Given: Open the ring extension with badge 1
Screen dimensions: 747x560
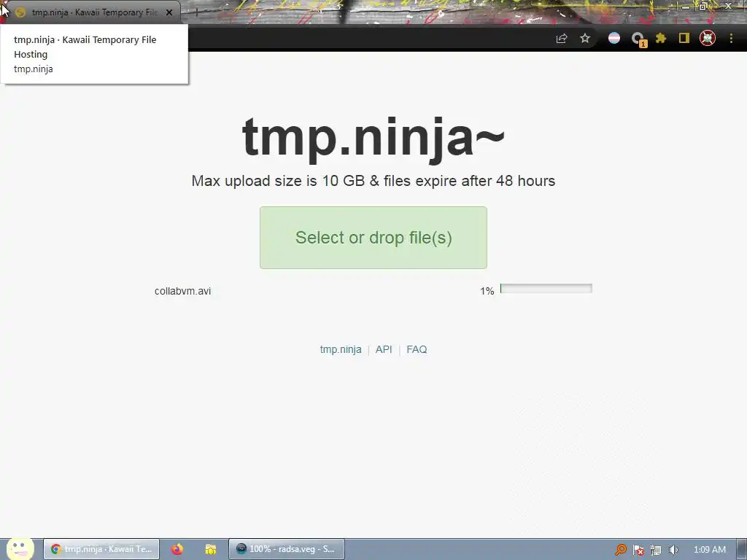Looking at the screenshot, I should click(638, 39).
